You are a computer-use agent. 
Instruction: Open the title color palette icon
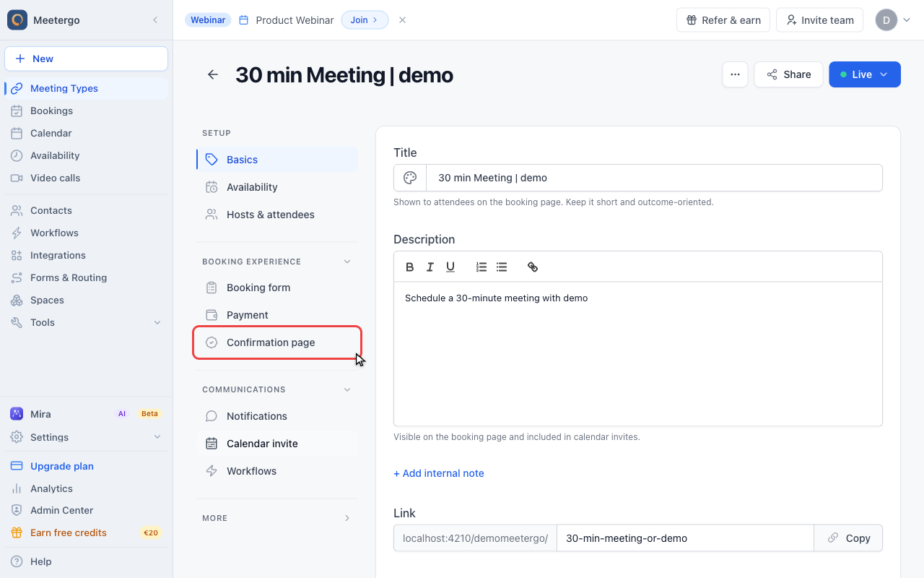pos(410,178)
